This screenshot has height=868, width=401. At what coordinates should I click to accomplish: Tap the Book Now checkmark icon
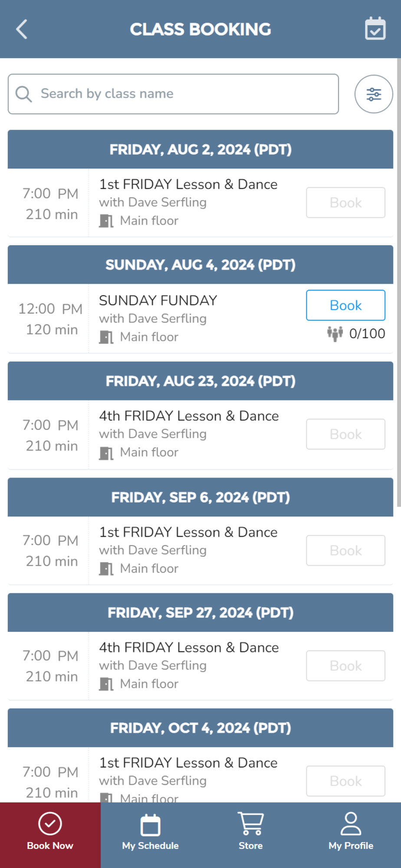[50, 824]
